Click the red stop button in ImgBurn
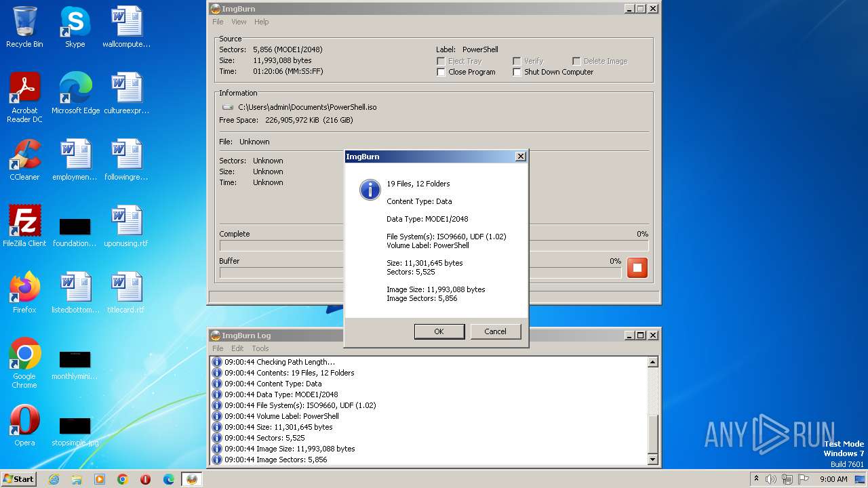The image size is (868, 488). pos(637,268)
